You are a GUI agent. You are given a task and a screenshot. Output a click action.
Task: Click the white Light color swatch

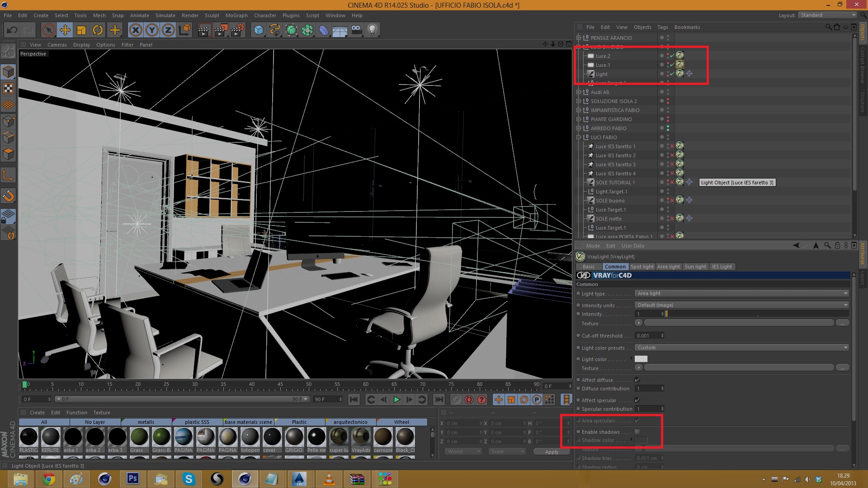click(641, 359)
